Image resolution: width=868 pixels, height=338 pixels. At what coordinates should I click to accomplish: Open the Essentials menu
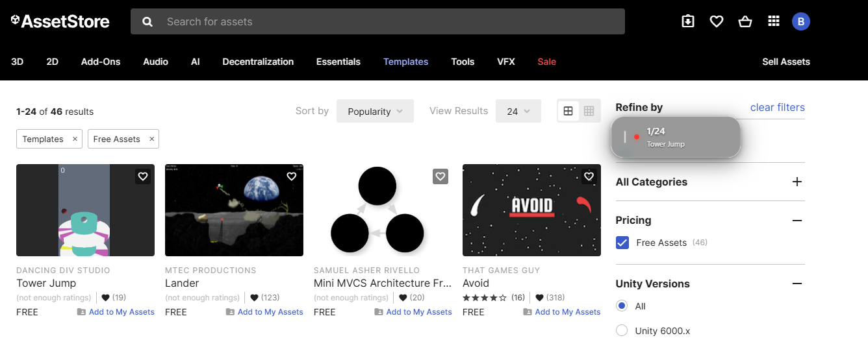[338, 62]
